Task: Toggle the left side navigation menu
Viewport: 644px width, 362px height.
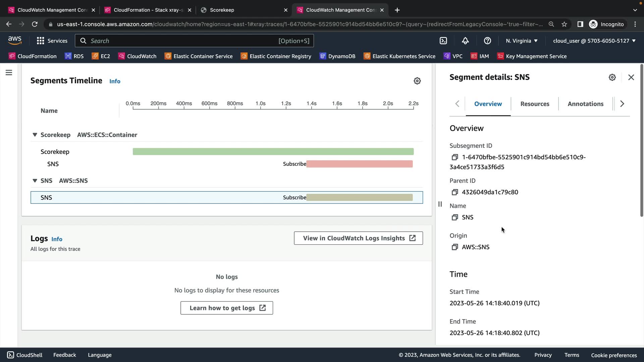Action: 9,73
